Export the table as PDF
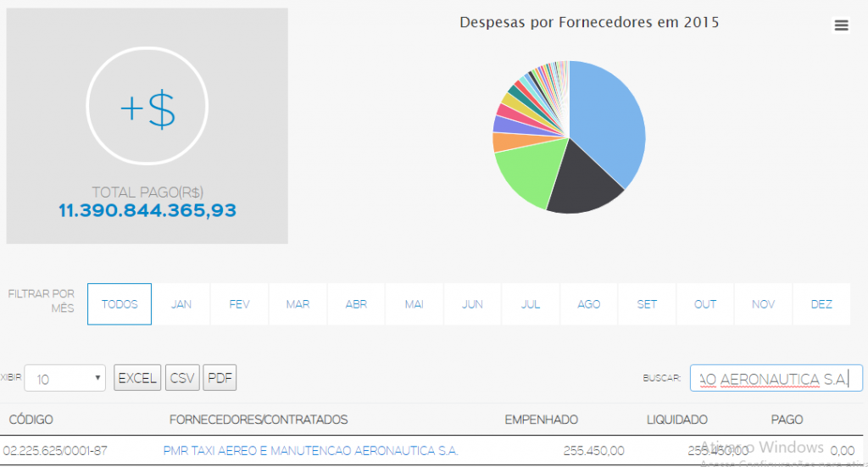The width and height of the screenshot is (868, 467). [220, 378]
